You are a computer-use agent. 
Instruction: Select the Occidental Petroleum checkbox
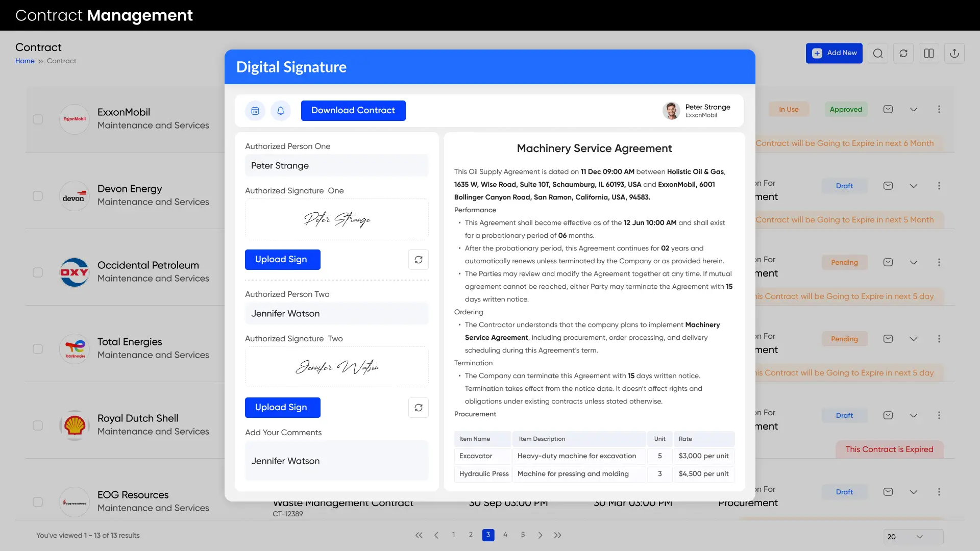[x=38, y=272]
